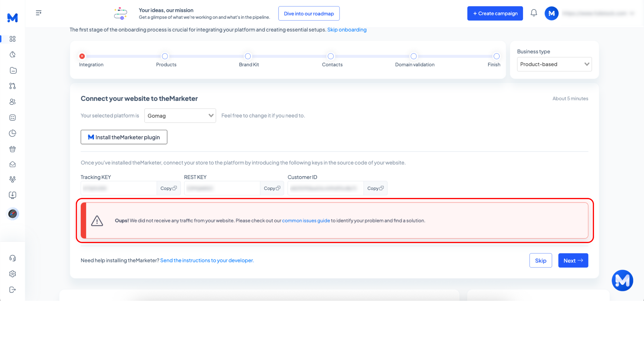Click Create campaign button
This screenshot has height=362, width=644.
[495, 14]
